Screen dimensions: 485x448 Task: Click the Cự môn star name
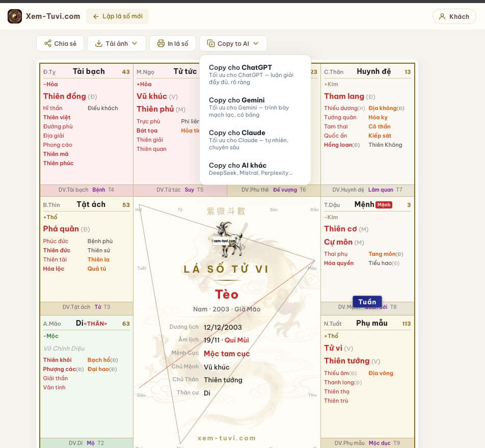338,242
